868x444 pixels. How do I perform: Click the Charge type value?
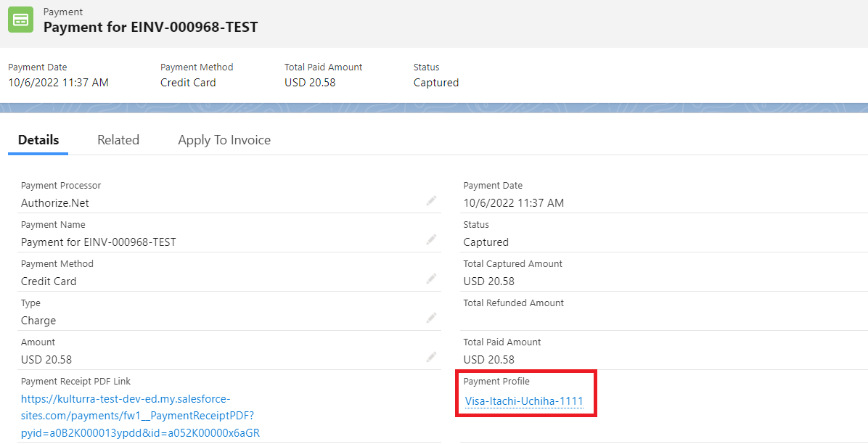click(x=38, y=321)
